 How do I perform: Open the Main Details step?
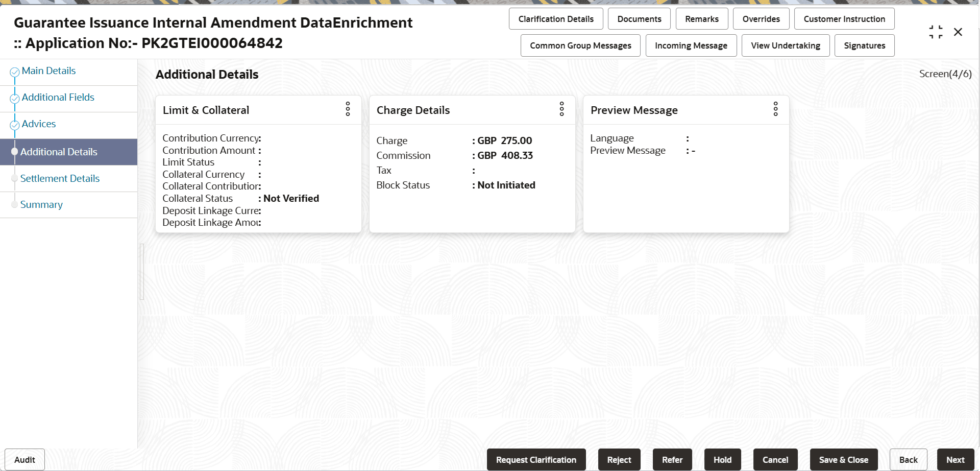[x=48, y=71]
